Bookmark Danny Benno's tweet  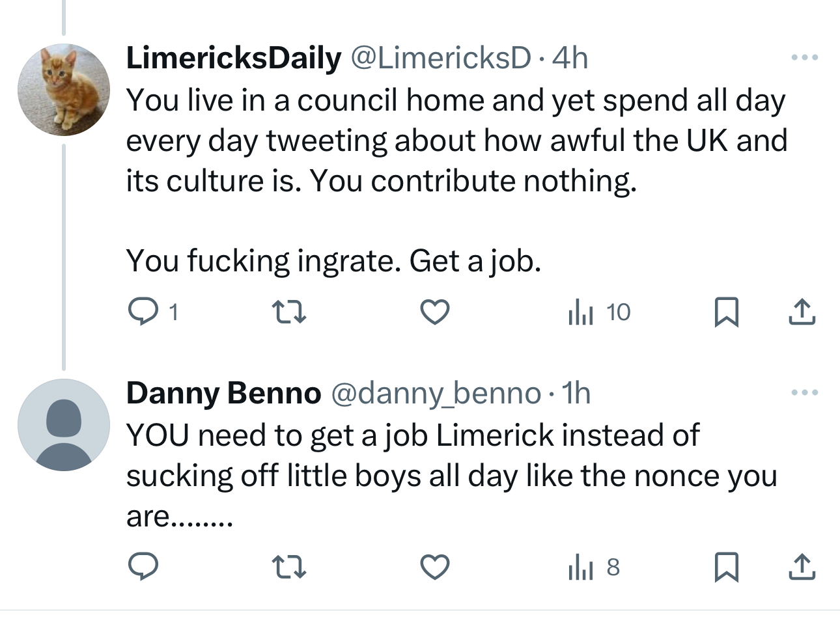point(726,567)
